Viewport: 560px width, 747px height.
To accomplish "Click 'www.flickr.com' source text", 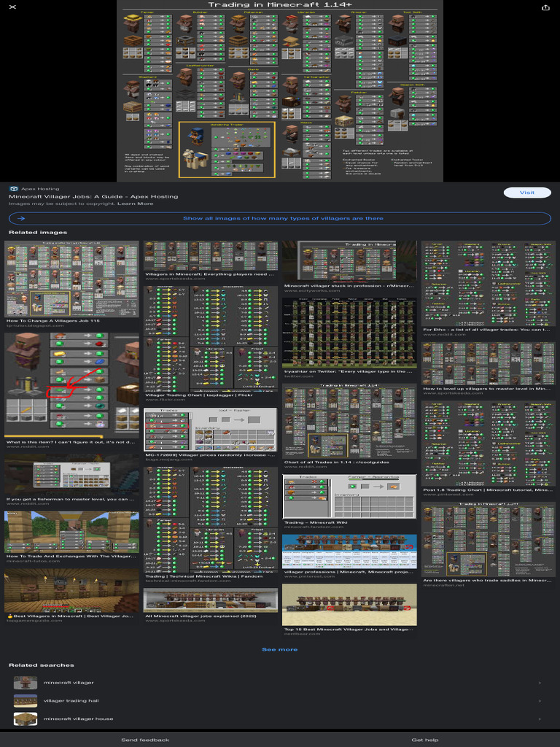I will (x=166, y=400).
